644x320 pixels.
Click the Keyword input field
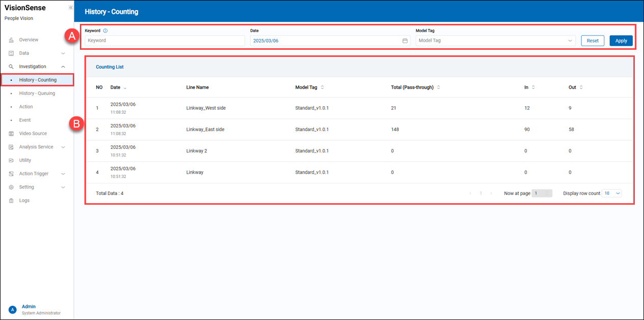point(165,41)
